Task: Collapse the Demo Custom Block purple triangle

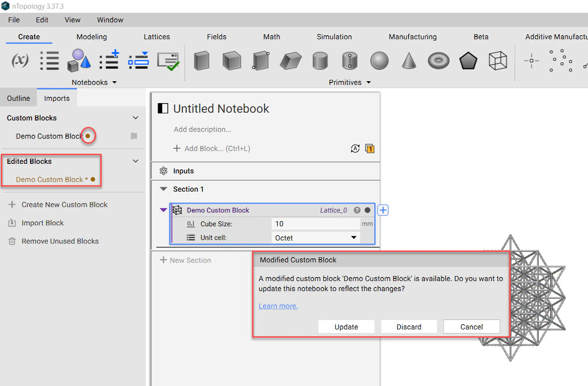Action: (163, 210)
